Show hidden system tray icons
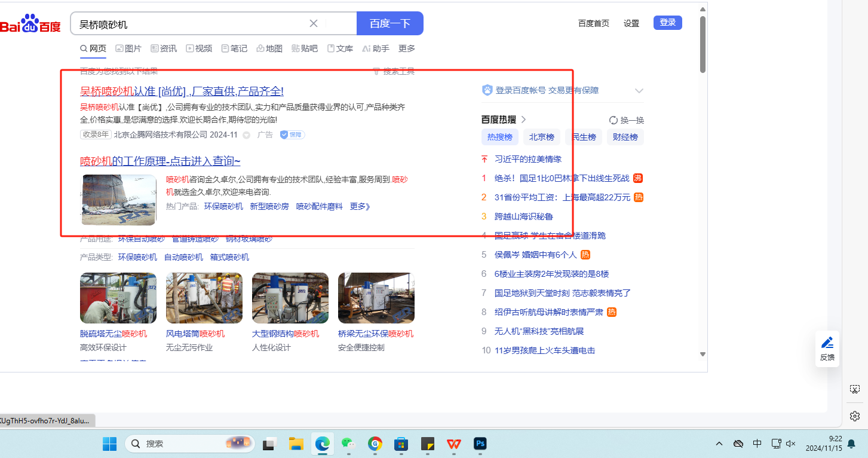This screenshot has width=868, height=458. click(x=719, y=444)
